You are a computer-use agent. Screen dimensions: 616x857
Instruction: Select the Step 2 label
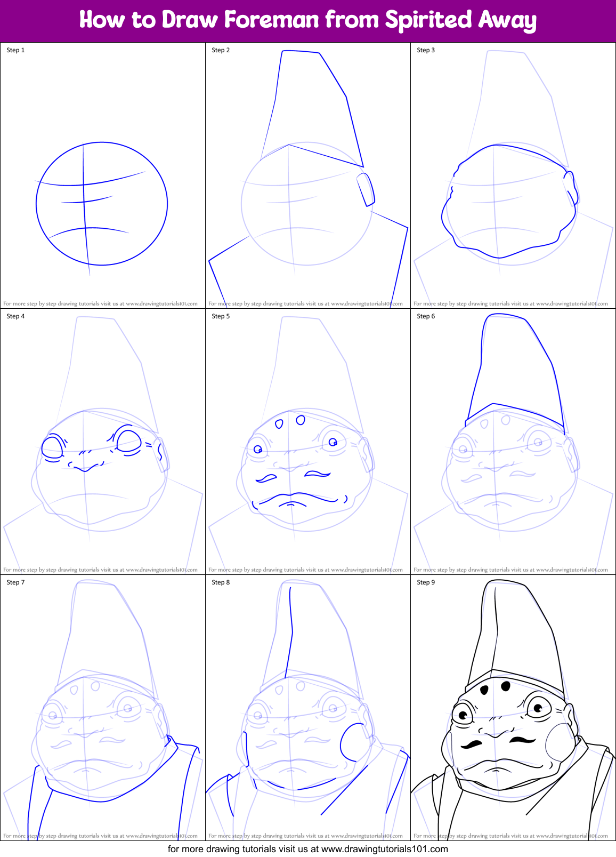tap(221, 50)
